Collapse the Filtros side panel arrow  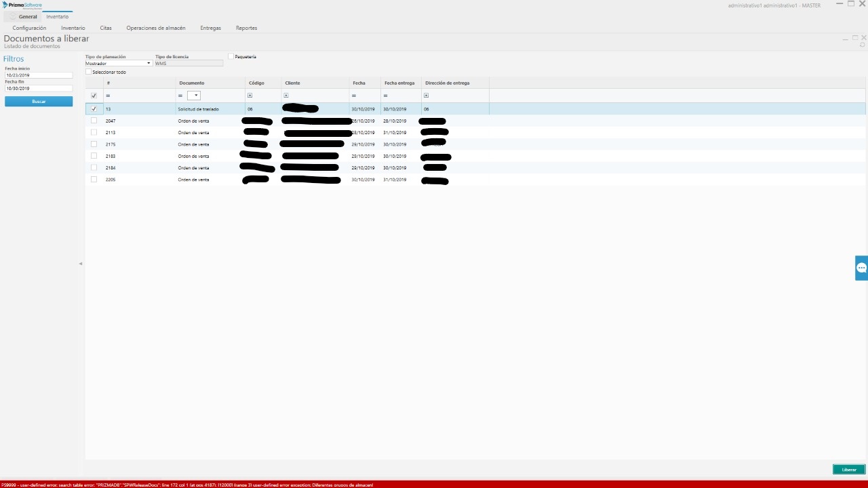pos(80,264)
